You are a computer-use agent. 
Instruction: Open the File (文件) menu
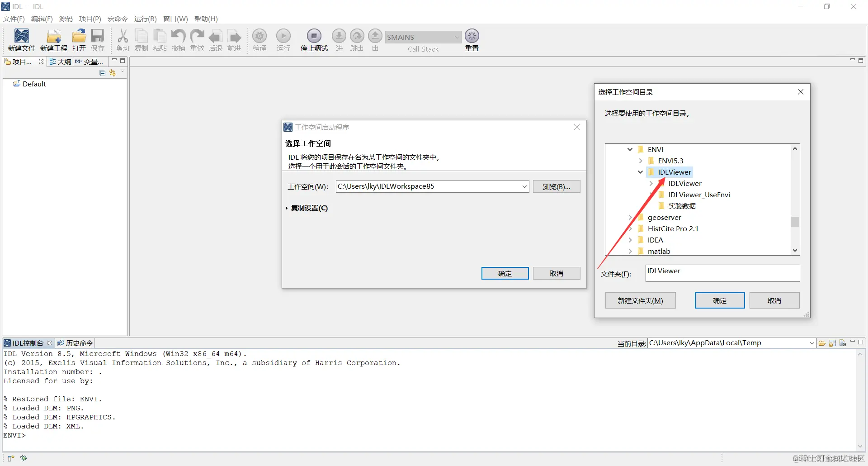(14, 19)
